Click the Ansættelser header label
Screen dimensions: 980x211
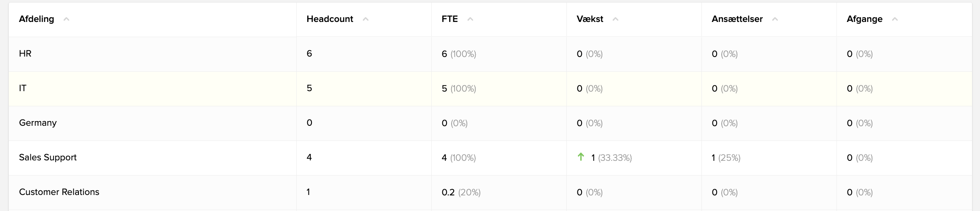point(737,19)
